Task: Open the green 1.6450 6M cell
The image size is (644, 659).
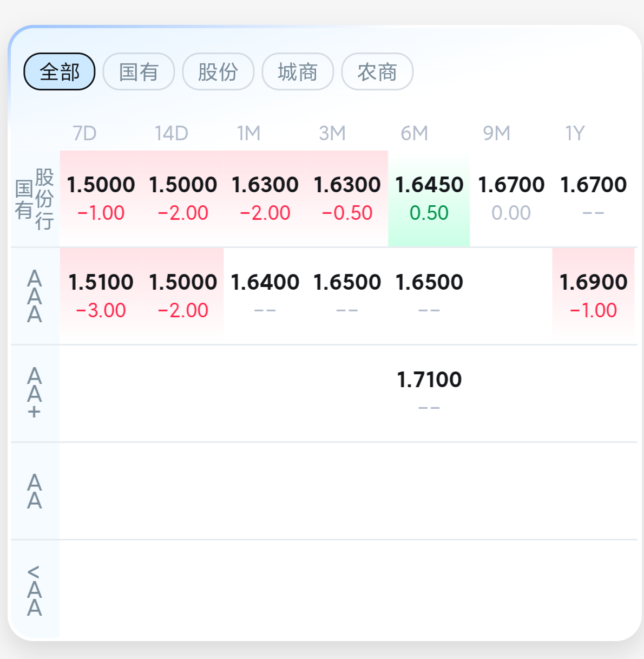Action: (x=429, y=199)
